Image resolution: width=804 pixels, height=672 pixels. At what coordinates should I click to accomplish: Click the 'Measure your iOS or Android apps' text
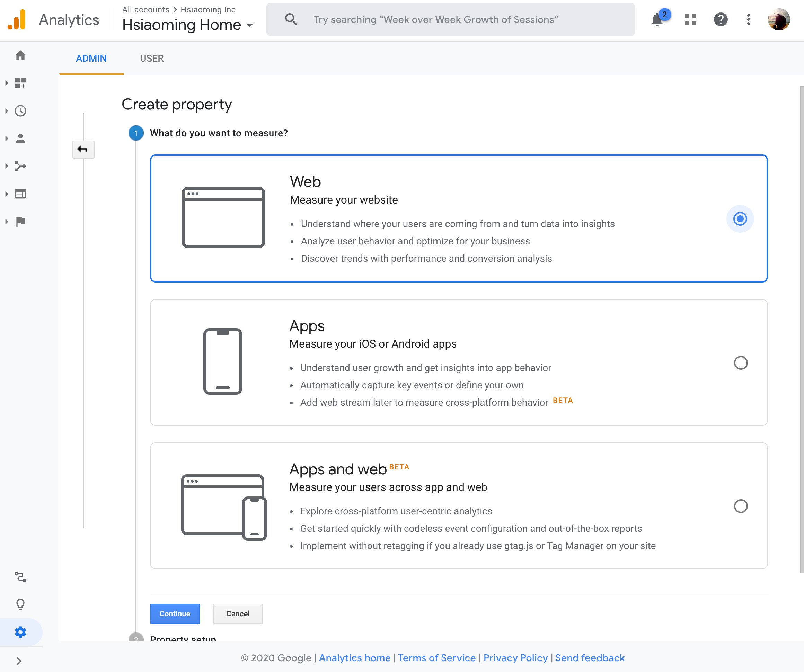[372, 344]
